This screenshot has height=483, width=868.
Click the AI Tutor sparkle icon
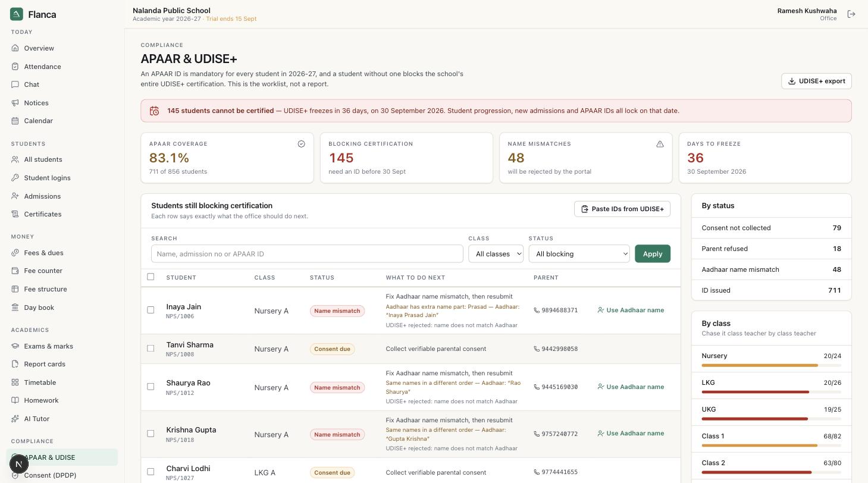pyautogui.click(x=15, y=419)
